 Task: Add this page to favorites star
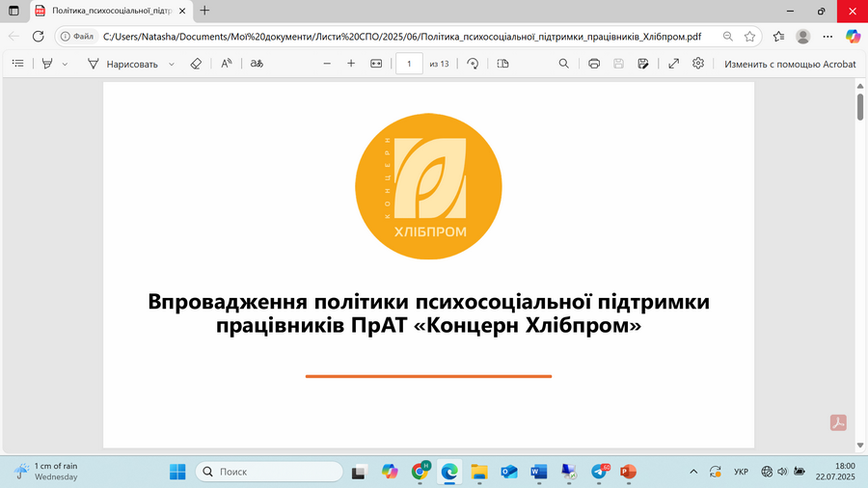coord(749,37)
